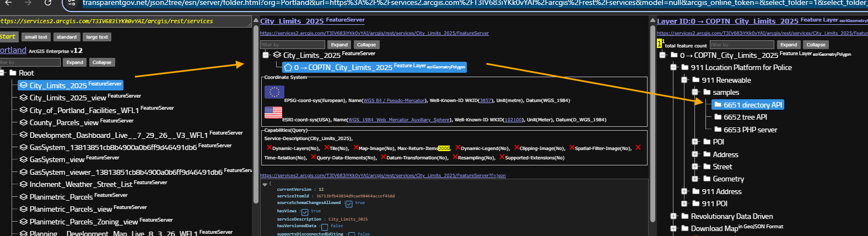Click the City_of_Portland_Facilities_WFL1 layers icon
This screenshot has height=236, width=868.
23,110
